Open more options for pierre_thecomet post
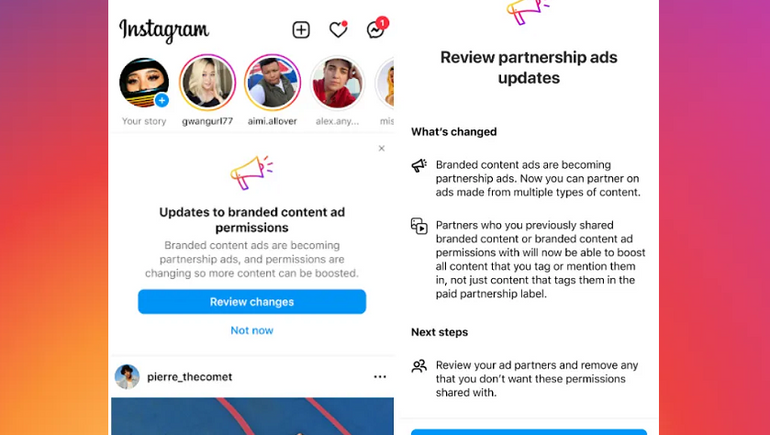The width and height of the screenshot is (770, 435). tap(380, 377)
